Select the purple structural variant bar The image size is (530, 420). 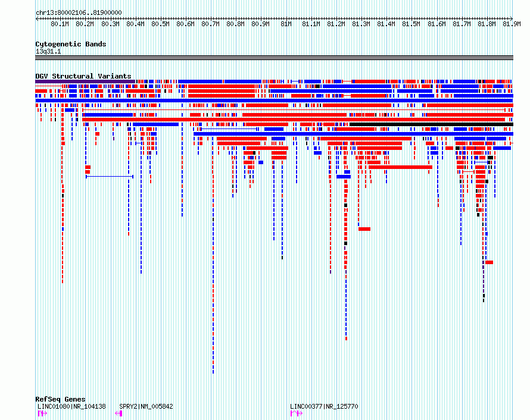tap(85, 82)
